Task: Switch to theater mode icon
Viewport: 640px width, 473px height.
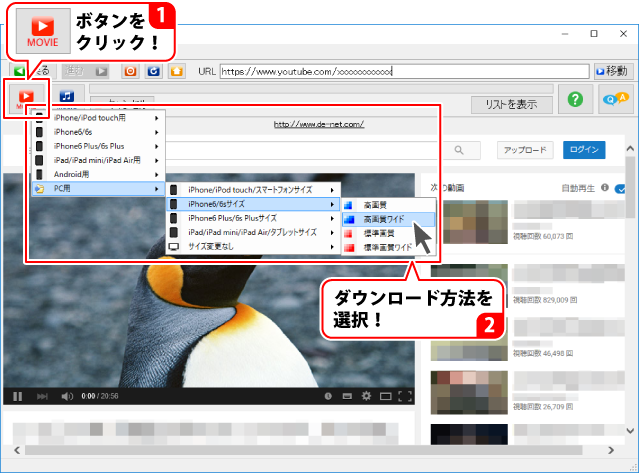Action: click(385, 396)
